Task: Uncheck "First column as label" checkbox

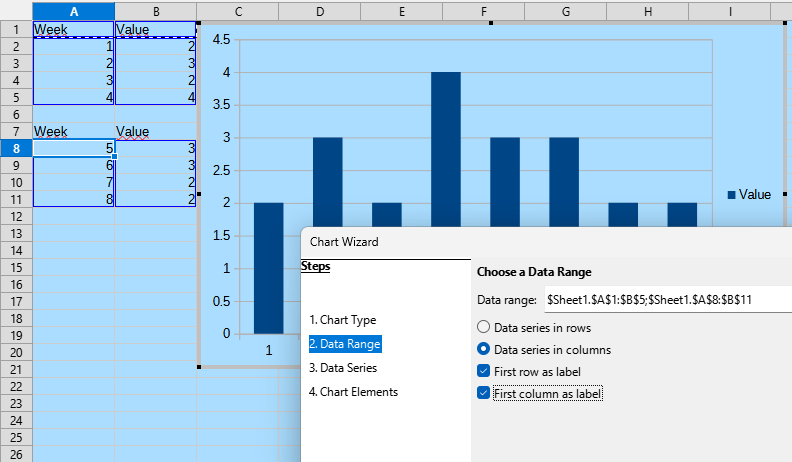Action: pos(485,394)
